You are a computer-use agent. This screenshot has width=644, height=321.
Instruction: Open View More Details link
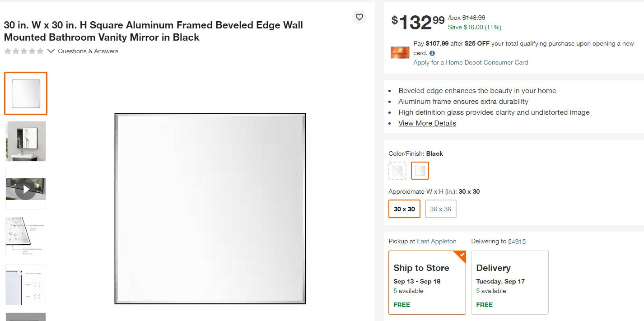coord(427,123)
